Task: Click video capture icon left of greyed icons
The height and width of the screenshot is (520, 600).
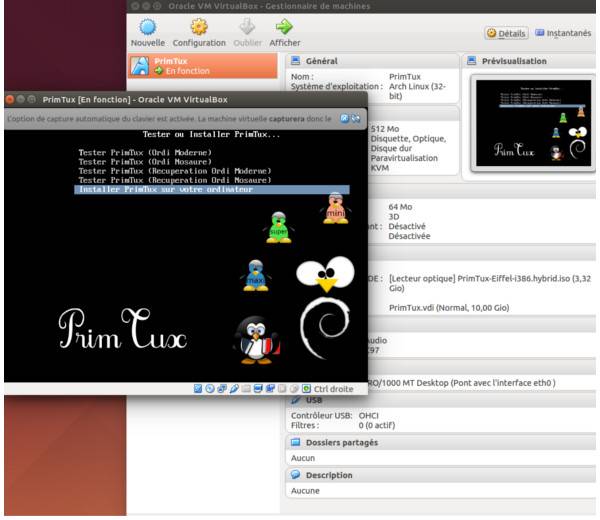Action: [x=270, y=389]
